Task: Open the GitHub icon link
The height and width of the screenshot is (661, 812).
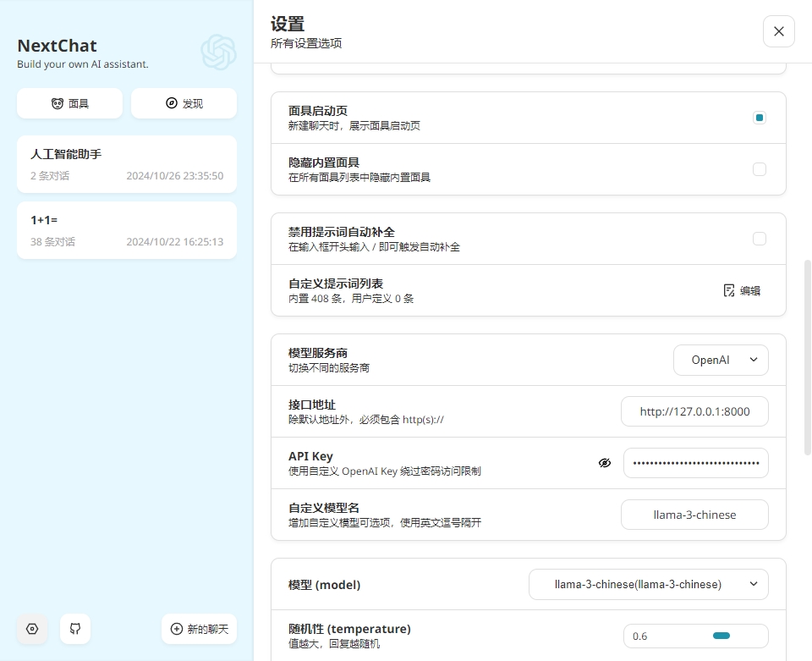Action: pyautogui.click(x=75, y=629)
